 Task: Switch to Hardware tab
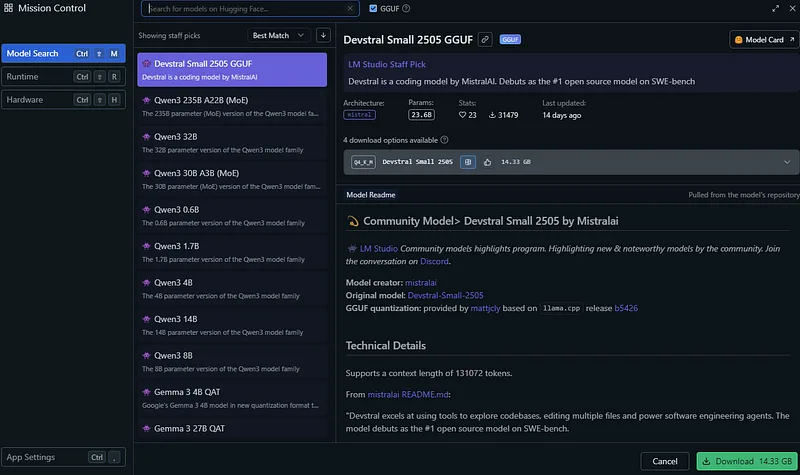(x=63, y=99)
